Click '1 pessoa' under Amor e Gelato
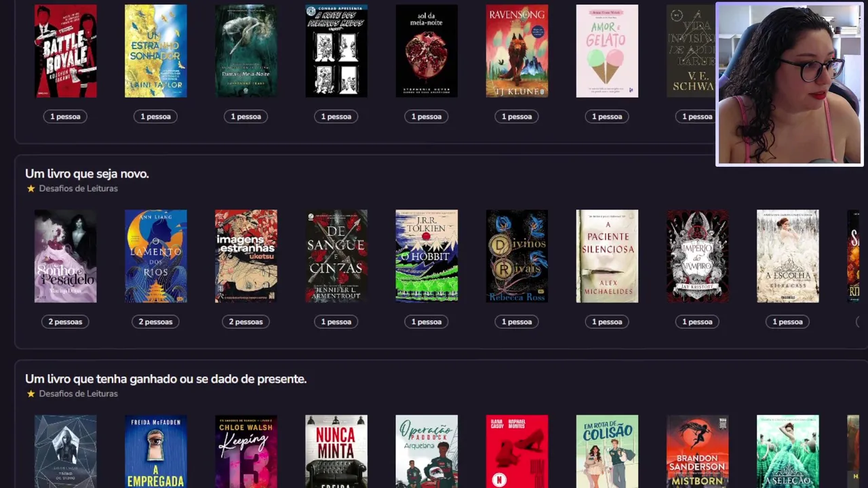 pyautogui.click(x=607, y=117)
